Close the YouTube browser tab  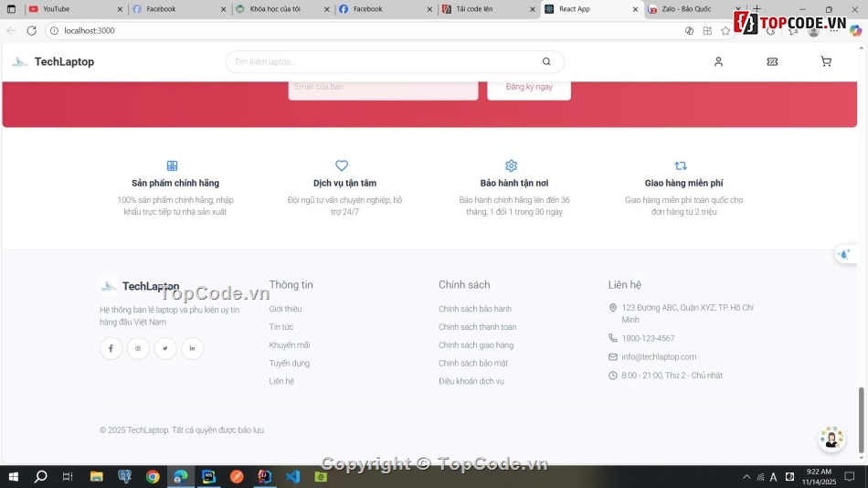click(120, 9)
